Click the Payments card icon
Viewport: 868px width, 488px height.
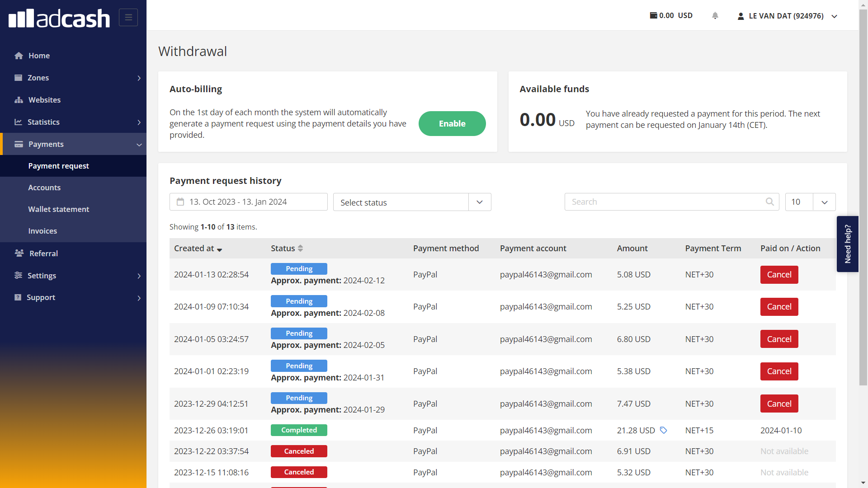click(19, 144)
